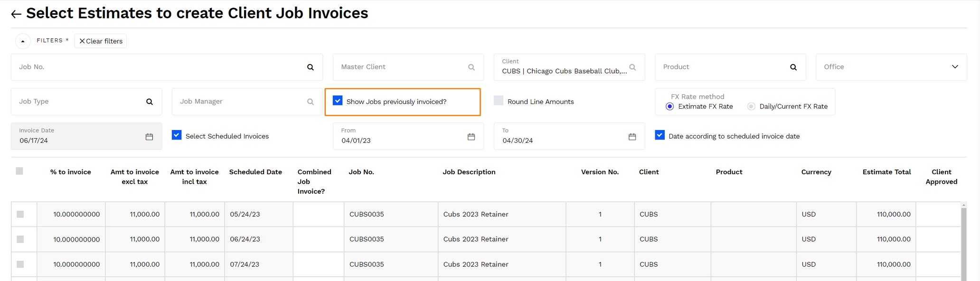This screenshot has height=281, width=980.
Task: Clear all filters
Action: pyautogui.click(x=101, y=41)
